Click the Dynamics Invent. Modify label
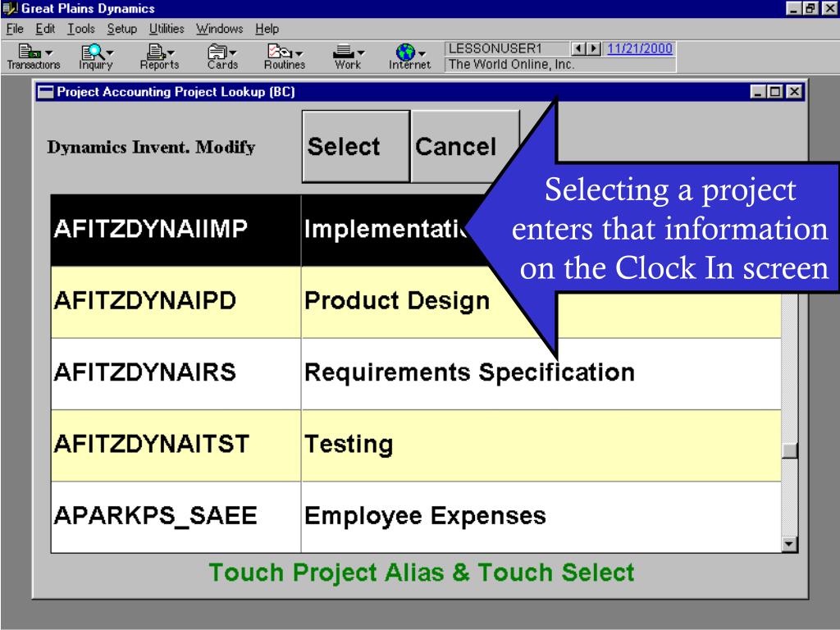840x630 pixels. 151,148
